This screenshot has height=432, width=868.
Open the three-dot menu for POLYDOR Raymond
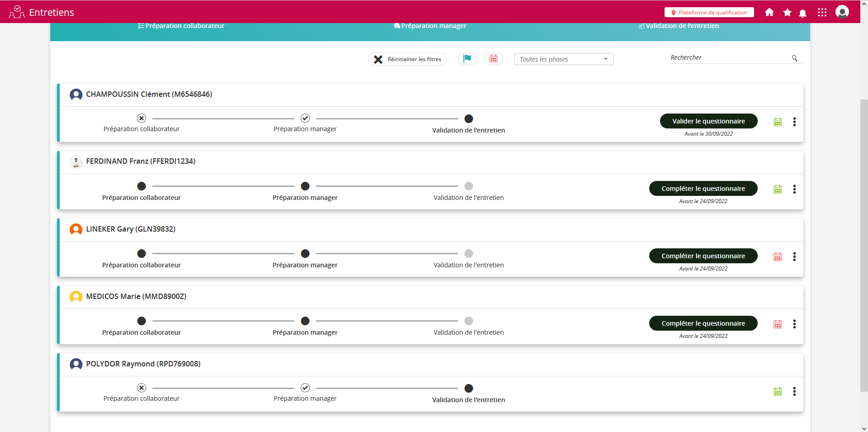pyautogui.click(x=794, y=392)
